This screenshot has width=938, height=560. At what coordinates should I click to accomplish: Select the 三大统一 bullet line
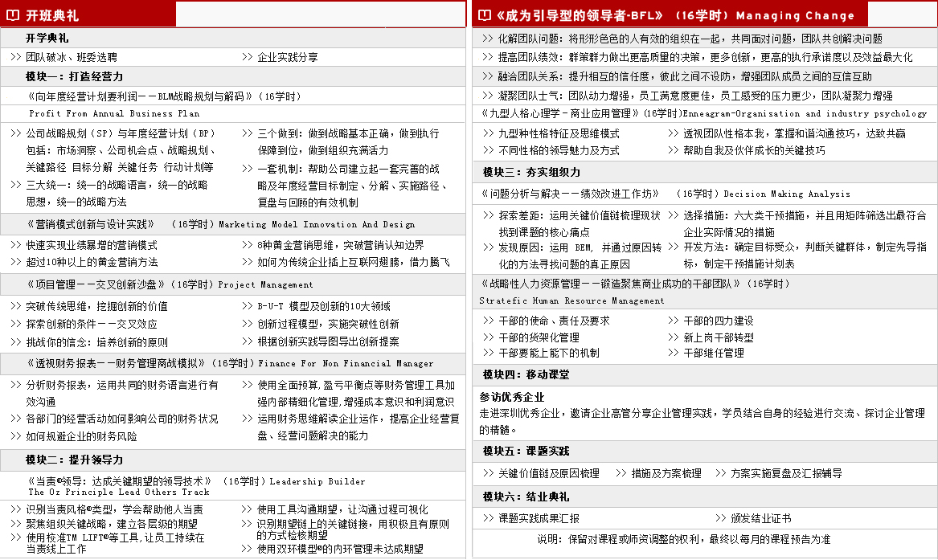point(117,186)
